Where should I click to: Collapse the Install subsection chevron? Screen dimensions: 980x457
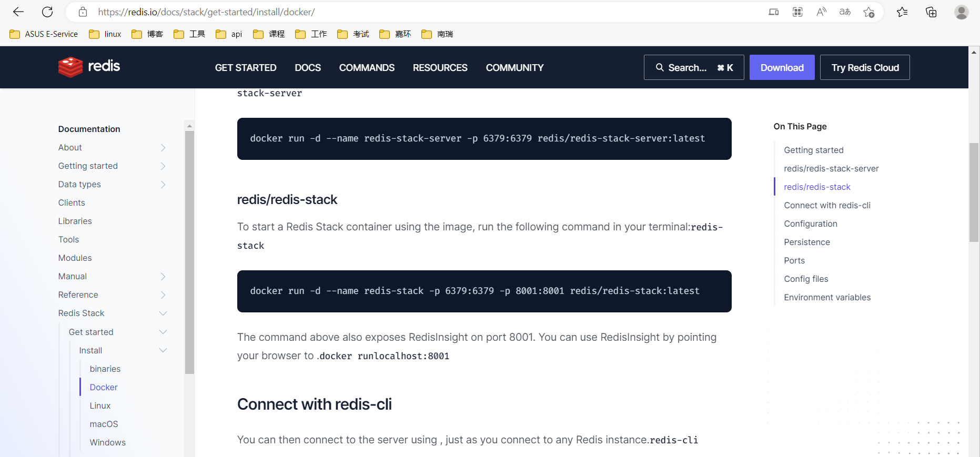tap(163, 350)
